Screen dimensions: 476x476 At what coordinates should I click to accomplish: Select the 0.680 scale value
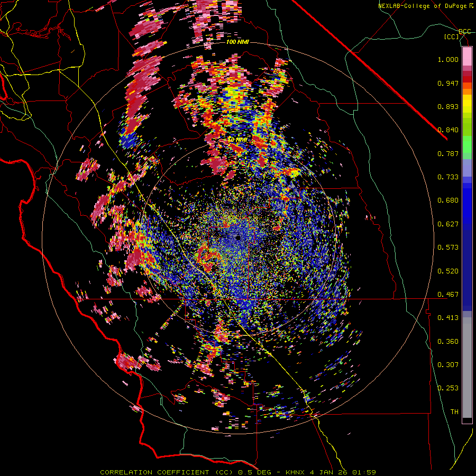coord(448,200)
